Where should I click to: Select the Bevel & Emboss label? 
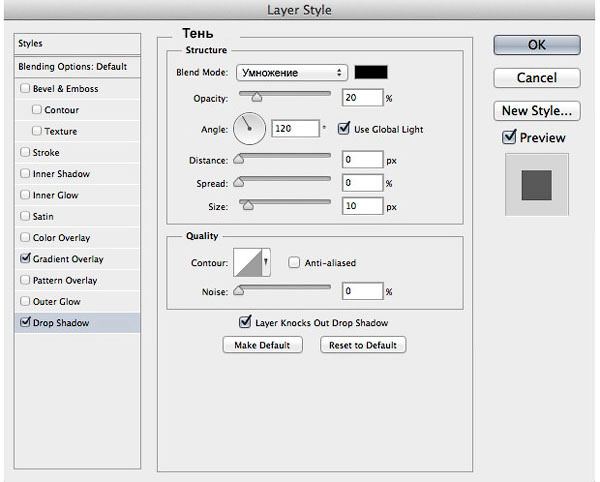tap(65, 89)
